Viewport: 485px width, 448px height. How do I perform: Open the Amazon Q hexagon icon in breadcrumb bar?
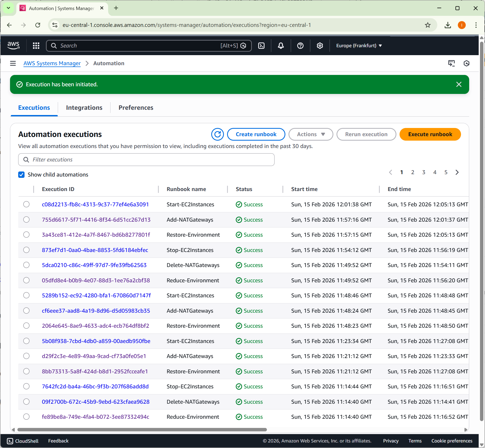[x=467, y=63]
